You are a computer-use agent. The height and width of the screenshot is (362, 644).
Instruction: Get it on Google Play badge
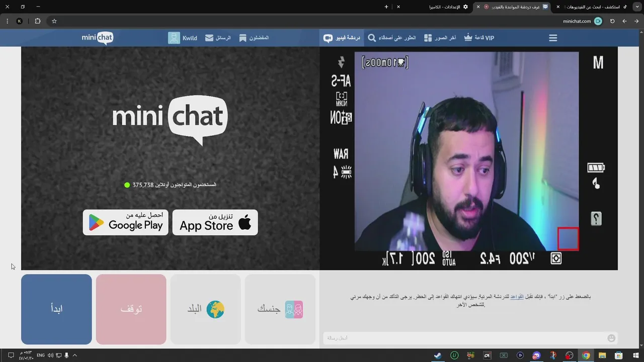coord(126,222)
